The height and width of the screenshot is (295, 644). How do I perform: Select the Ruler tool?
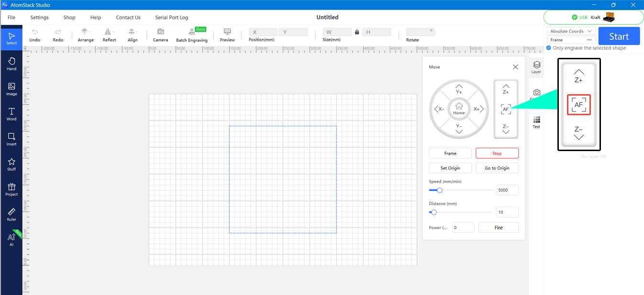[11, 214]
